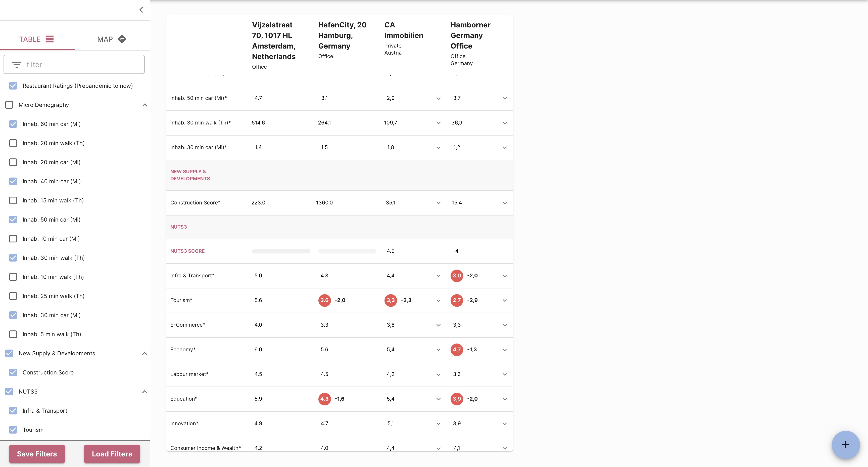Expand CA Immobilien Education cell
The height and width of the screenshot is (467, 868).
[438, 399]
